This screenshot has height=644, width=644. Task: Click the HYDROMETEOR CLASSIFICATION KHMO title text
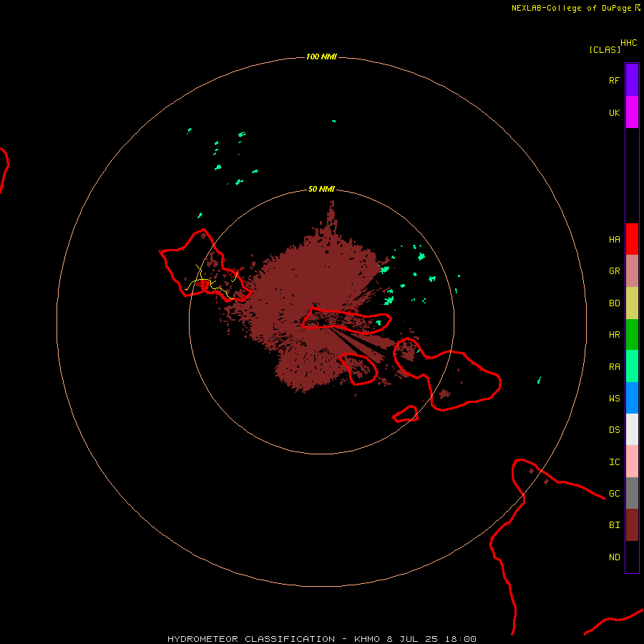[x=322, y=639]
